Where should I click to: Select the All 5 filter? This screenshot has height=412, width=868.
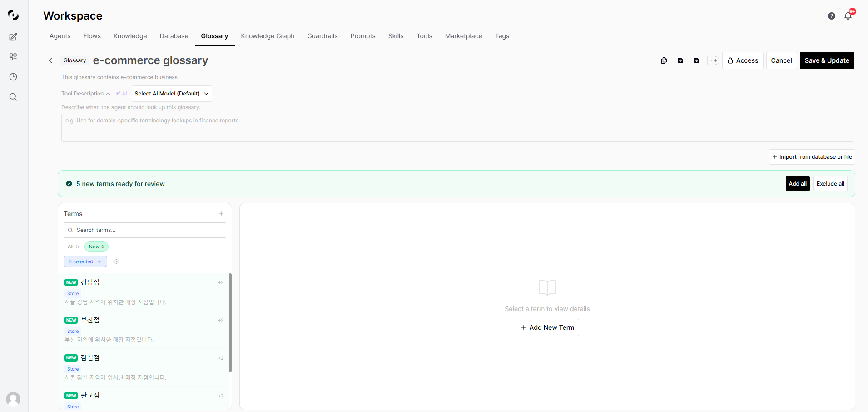(x=73, y=246)
